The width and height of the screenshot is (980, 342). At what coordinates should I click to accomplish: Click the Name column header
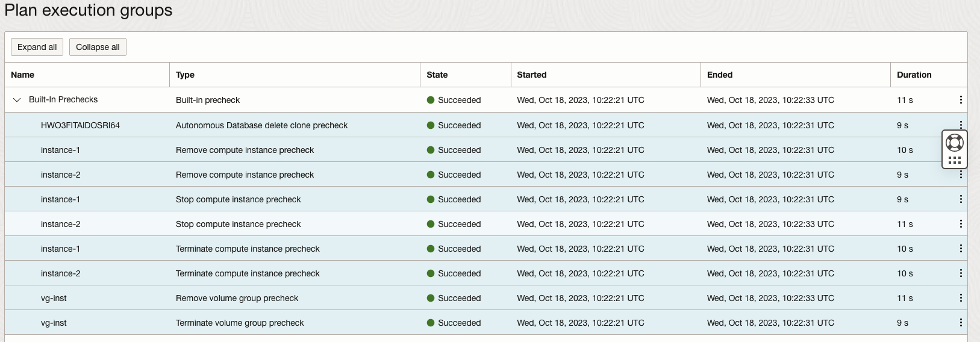pos(23,75)
